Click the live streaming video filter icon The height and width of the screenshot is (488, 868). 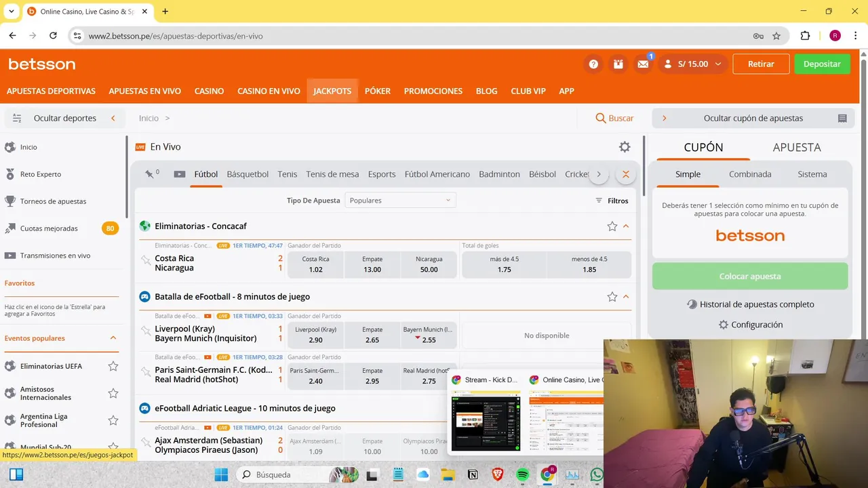(x=179, y=174)
